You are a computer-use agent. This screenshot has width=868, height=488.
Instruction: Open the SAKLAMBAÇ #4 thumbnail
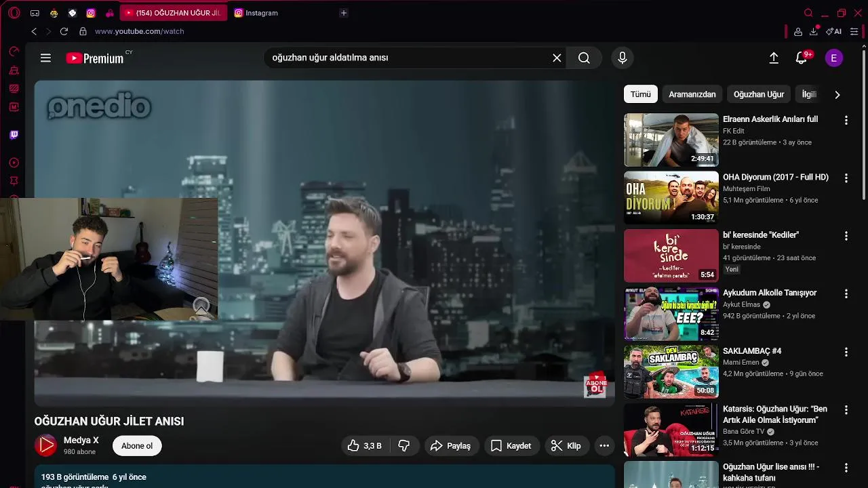pyautogui.click(x=671, y=371)
